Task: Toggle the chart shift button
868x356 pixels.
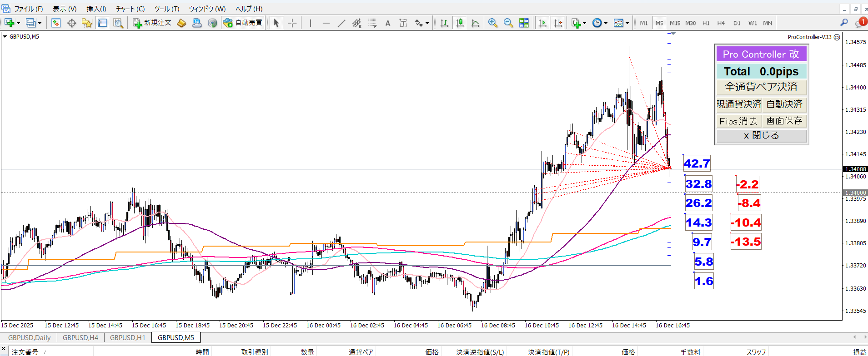Action: tap(558, 23)
